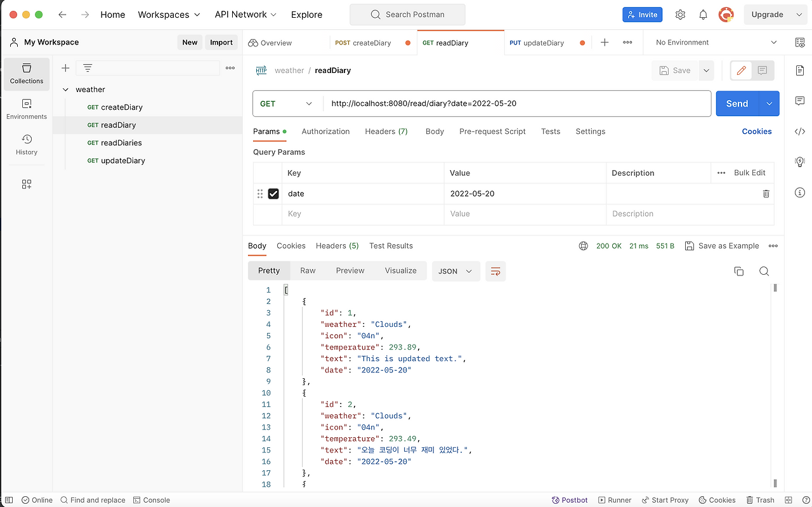Open the HTTP method GET dropdown
Screen dimensions: 812x507
click(287, 103)
